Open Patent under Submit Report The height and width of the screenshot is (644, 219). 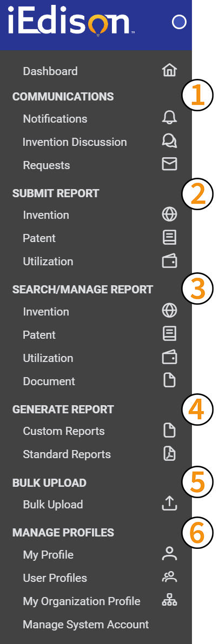point(39,238)
